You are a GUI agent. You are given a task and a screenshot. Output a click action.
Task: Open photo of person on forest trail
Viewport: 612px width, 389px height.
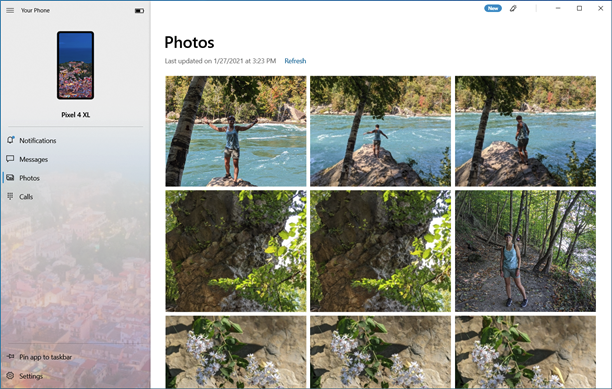[525, 251]
